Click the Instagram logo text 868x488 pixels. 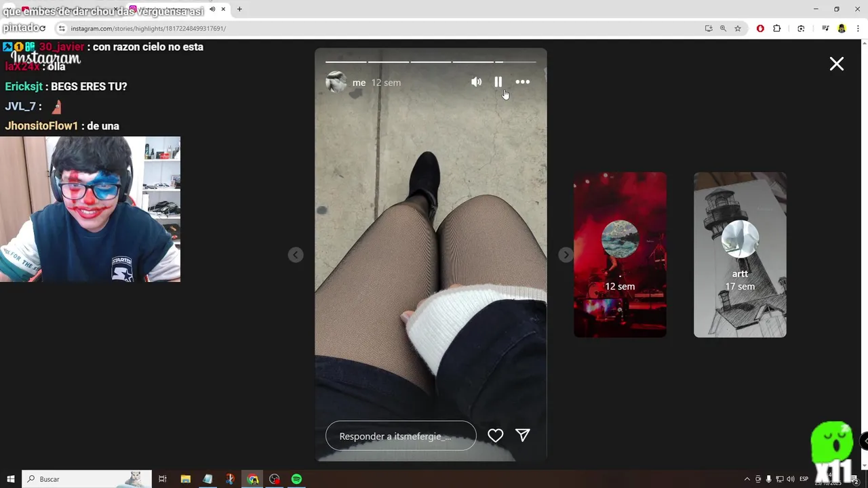point(45,58)
